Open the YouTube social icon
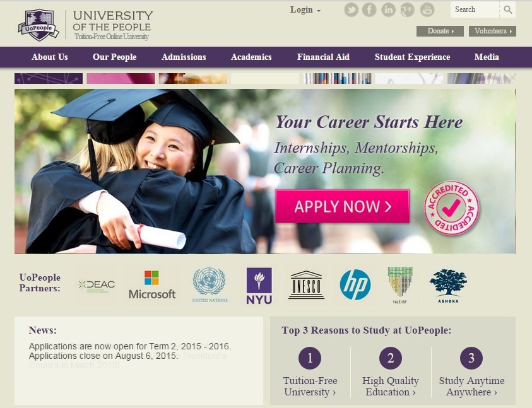 pos(427,9)
